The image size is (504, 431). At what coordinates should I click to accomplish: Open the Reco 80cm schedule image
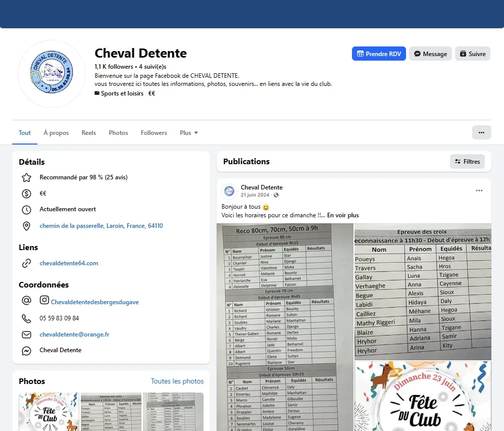pos(285,327)
